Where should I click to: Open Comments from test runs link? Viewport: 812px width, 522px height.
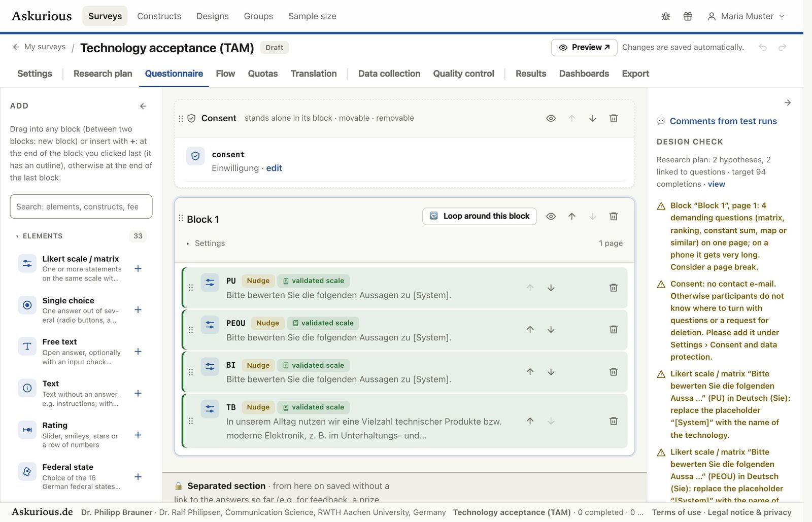point(723,121)
